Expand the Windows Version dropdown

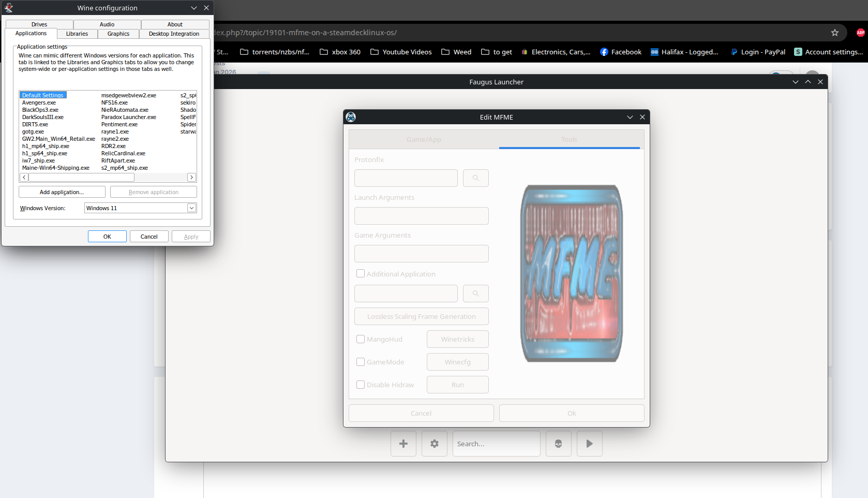point(191,208)
